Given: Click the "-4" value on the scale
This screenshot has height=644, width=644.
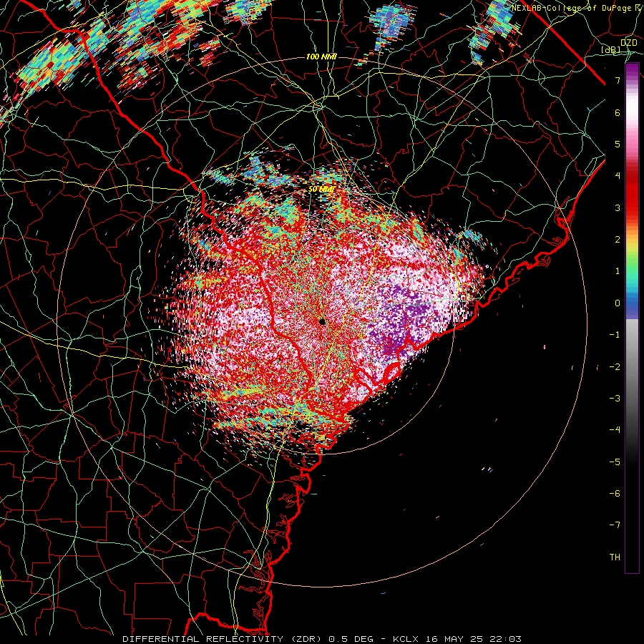Looking at the screenshot, I should click(615, 430).
